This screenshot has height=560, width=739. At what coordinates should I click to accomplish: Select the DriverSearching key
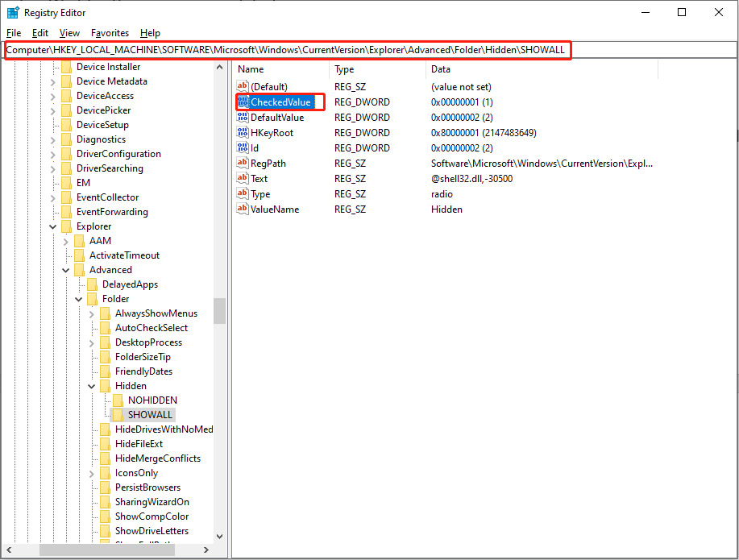click(x=110, y=168)
